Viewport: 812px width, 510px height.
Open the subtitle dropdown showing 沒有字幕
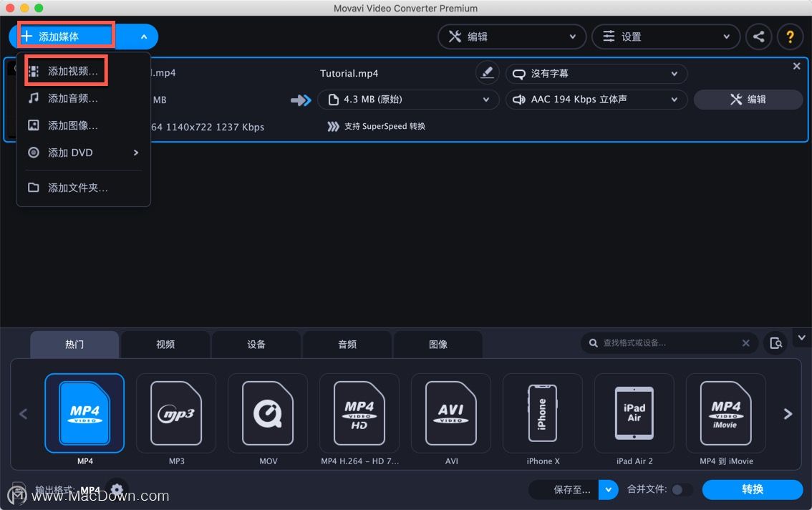pyautogui.click(x=596, y=74)
